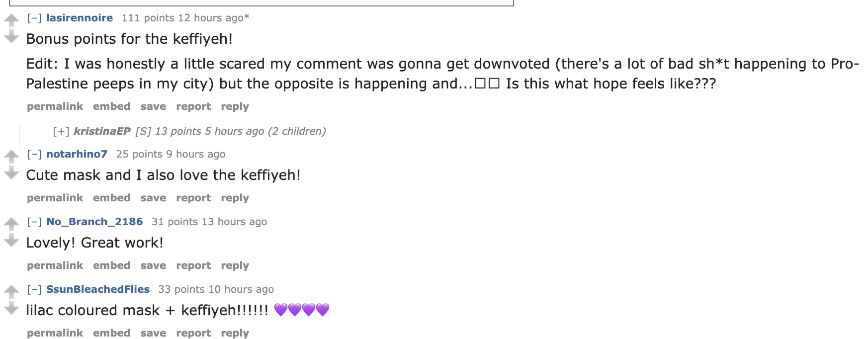Collapse SsunBleachedFlies's comment

34,289
